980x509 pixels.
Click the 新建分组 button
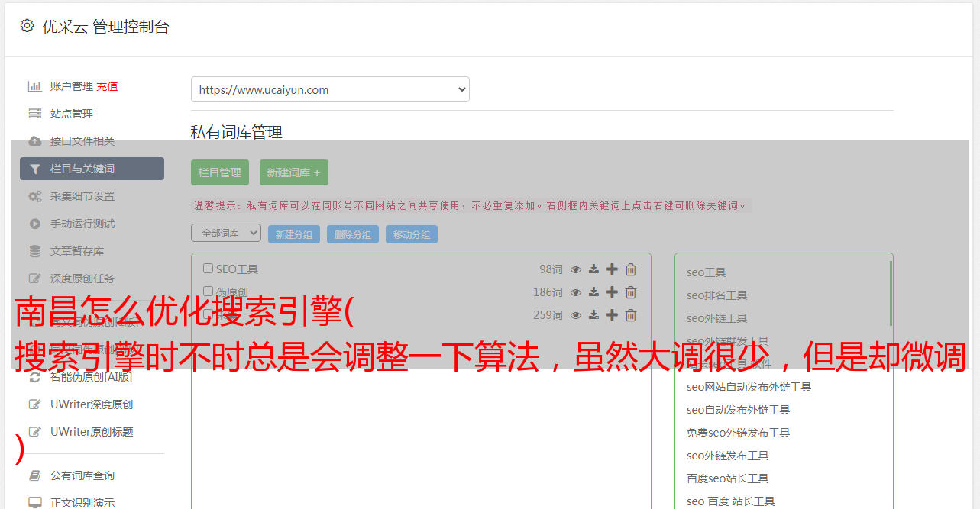(x=294, y=234)
